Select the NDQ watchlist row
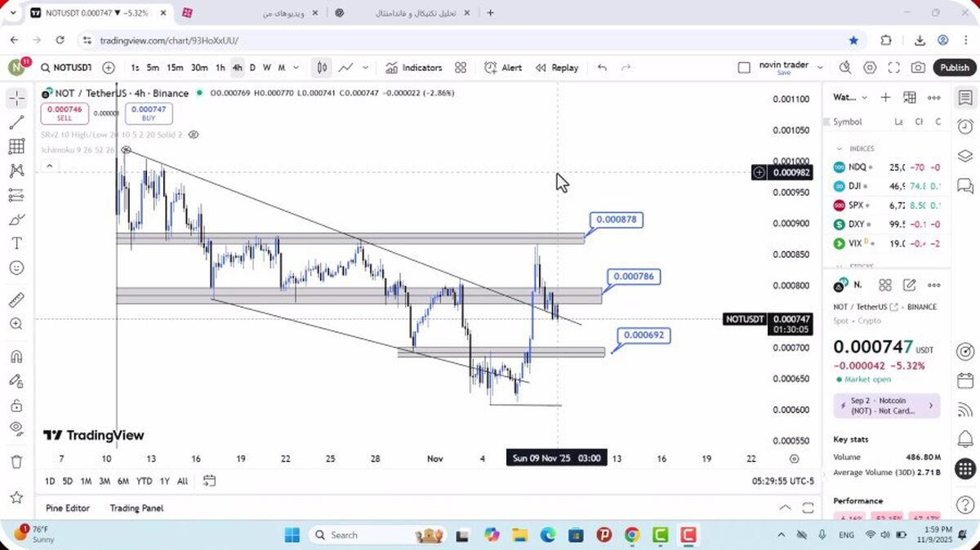980x550 pixels. point(887,166)
